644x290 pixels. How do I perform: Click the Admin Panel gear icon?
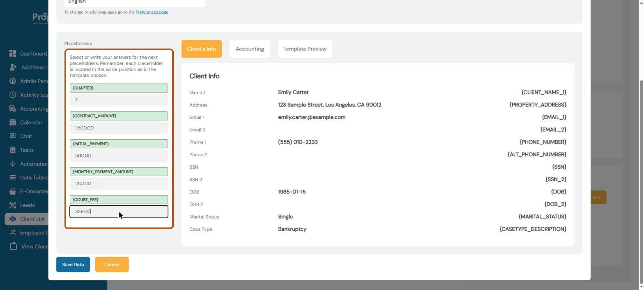(13, 81)
